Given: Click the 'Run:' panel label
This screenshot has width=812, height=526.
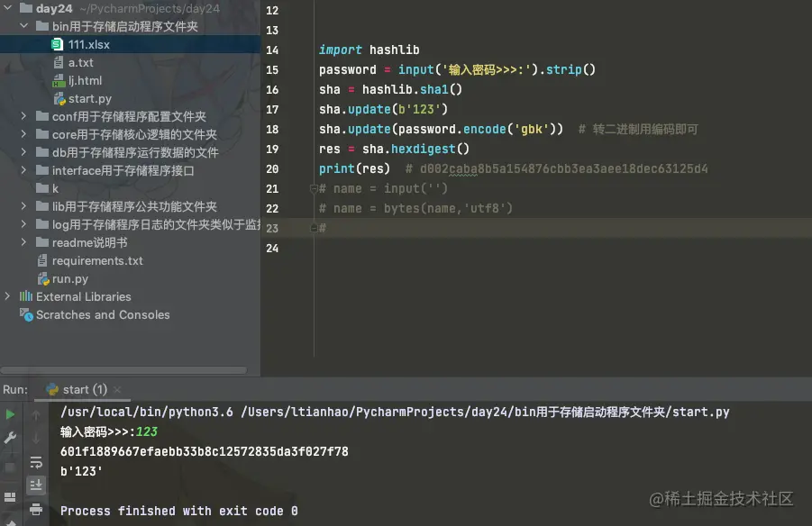Looking at the screenshot, I should point(15,389).
